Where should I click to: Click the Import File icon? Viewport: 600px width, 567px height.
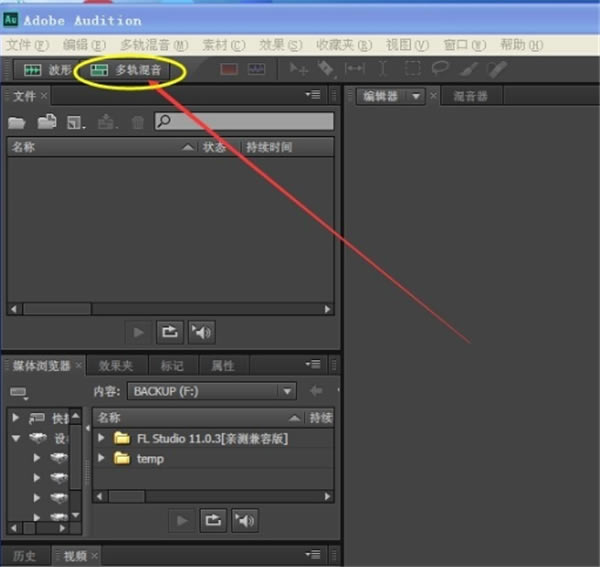tap(47, 122)
